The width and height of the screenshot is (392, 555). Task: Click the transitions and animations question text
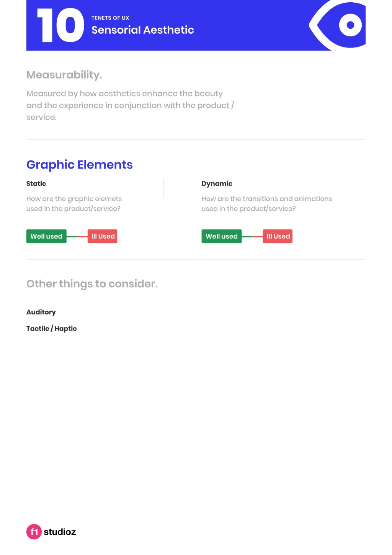(x=267, y=204)
